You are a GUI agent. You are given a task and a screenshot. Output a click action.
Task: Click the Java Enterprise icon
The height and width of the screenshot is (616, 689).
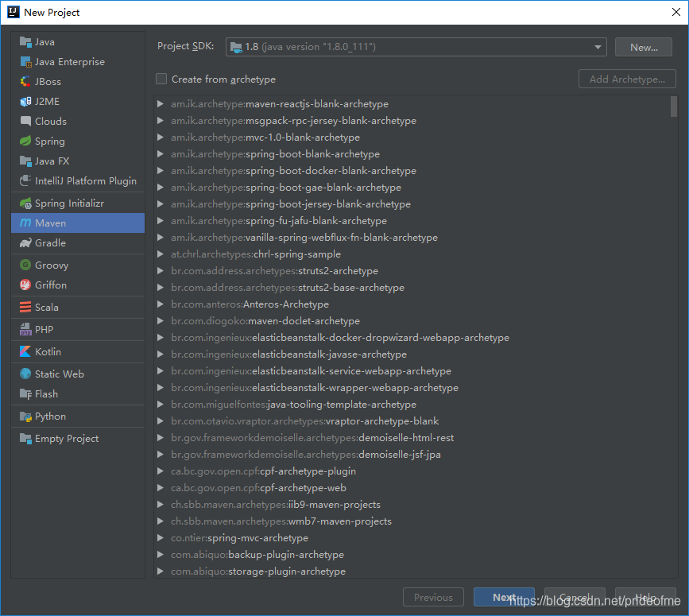coord(25,62)
